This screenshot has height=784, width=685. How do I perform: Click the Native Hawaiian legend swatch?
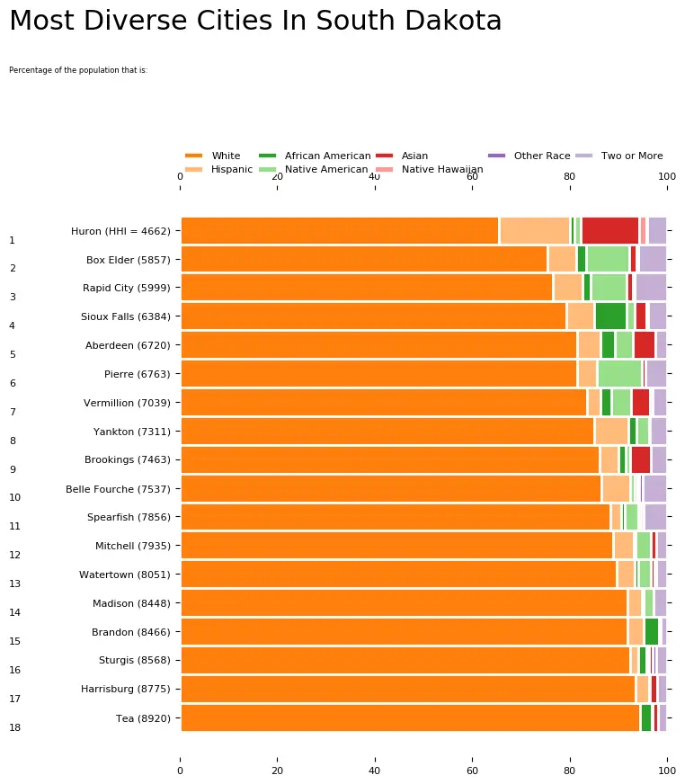tap(384, 170)
